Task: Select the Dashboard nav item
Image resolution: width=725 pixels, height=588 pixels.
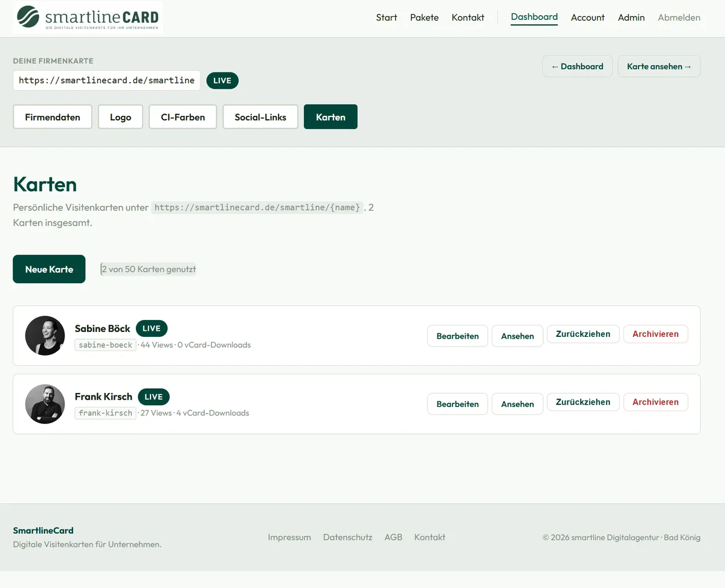Action: click(534, 17)
